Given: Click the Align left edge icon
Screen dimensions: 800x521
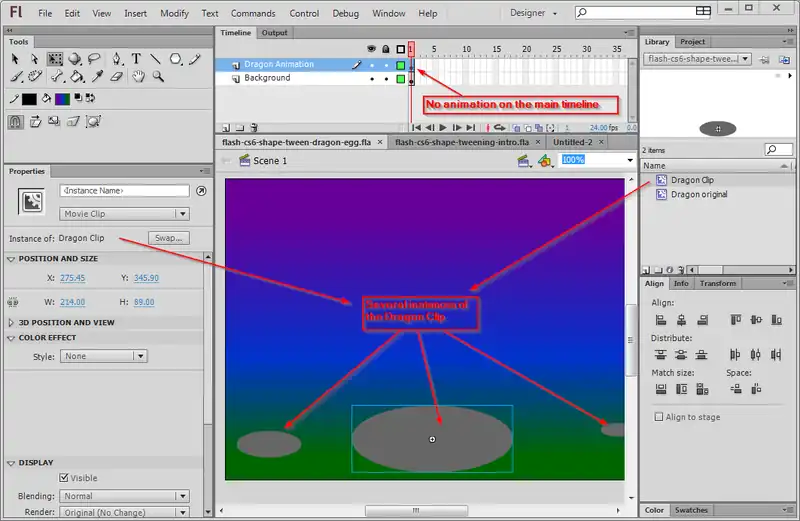Looking at the screenshot, I should [660, 319].
